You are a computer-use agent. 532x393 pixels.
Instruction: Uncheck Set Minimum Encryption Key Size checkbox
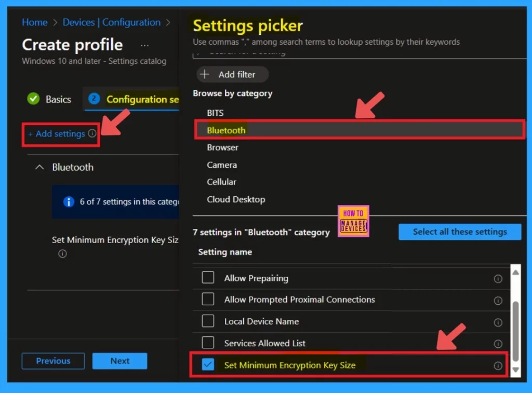point(208,364)
